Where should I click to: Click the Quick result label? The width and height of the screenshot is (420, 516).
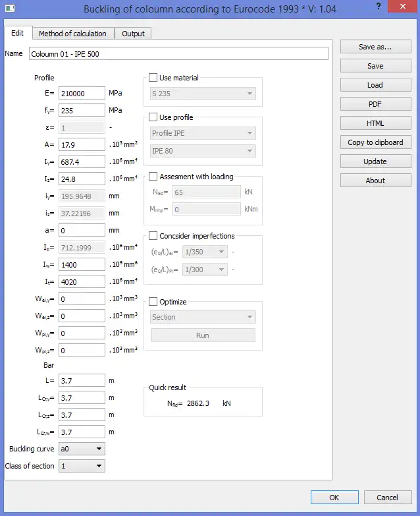click(168, 387)
